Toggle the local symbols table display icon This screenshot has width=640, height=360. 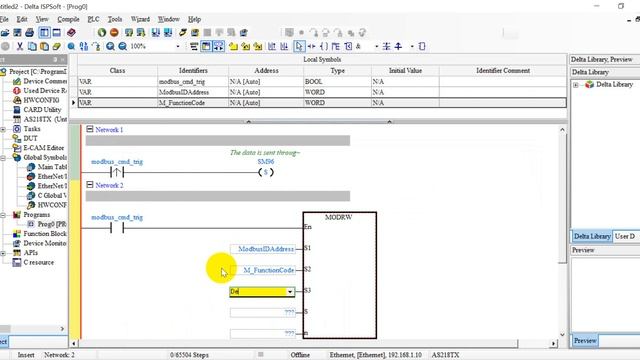click(206, 47)
